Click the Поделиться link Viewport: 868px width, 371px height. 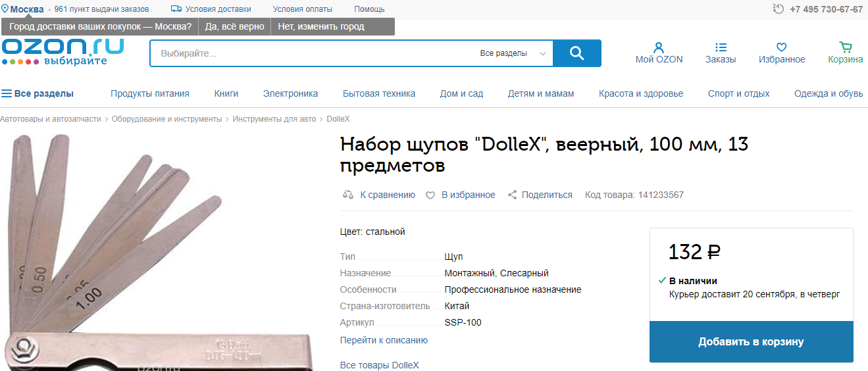click(547, 195)
